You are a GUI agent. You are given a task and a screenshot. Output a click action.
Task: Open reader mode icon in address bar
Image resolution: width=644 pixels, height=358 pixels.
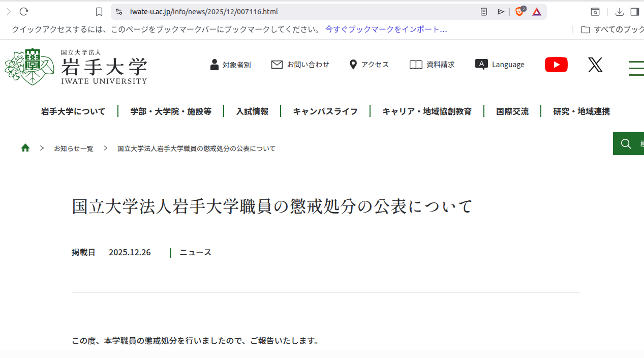(x=484, y=12)
